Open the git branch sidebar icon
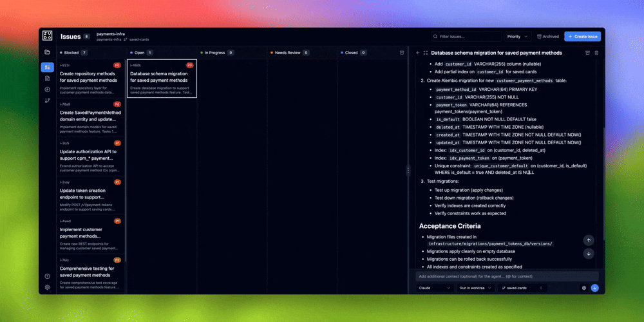 point(47,100)
